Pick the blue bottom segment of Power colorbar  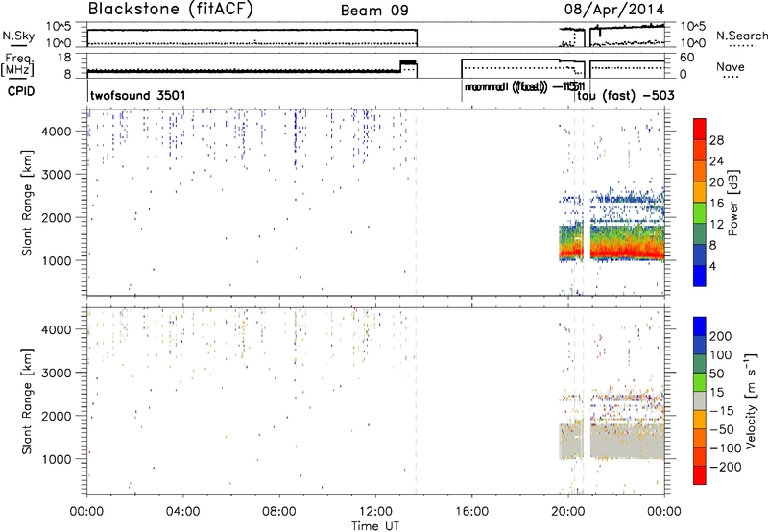coord(700,276)
